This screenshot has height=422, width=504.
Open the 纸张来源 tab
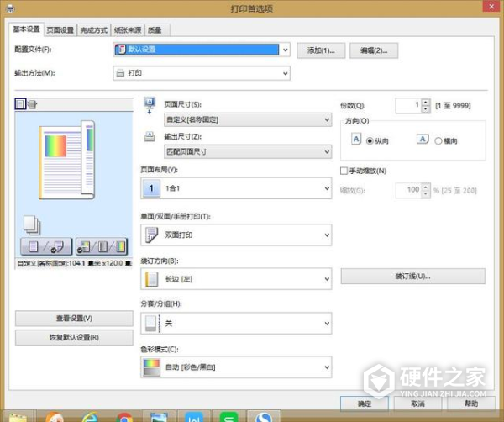(128, 30)
